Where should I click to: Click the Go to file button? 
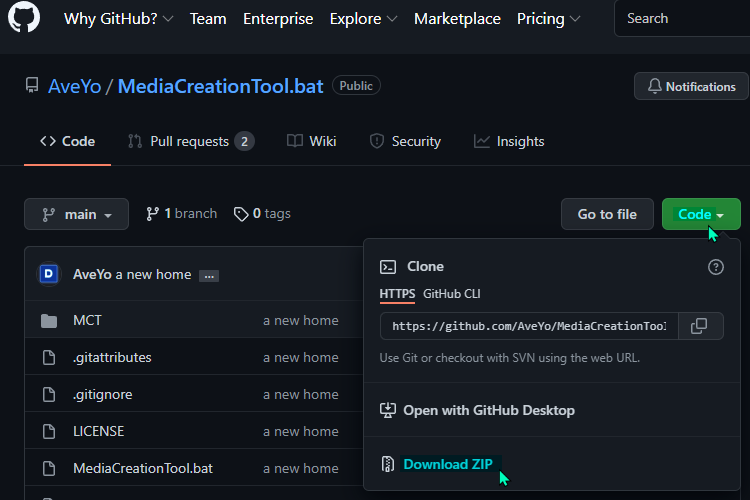tap(607, 214)
